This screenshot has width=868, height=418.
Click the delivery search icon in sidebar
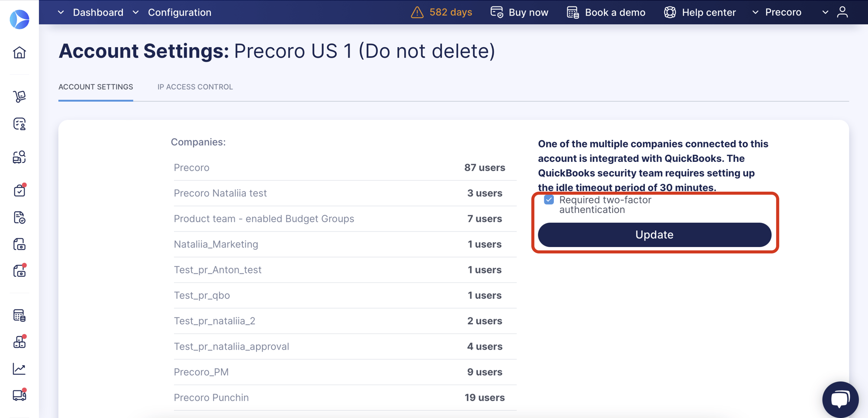(19, 157)
